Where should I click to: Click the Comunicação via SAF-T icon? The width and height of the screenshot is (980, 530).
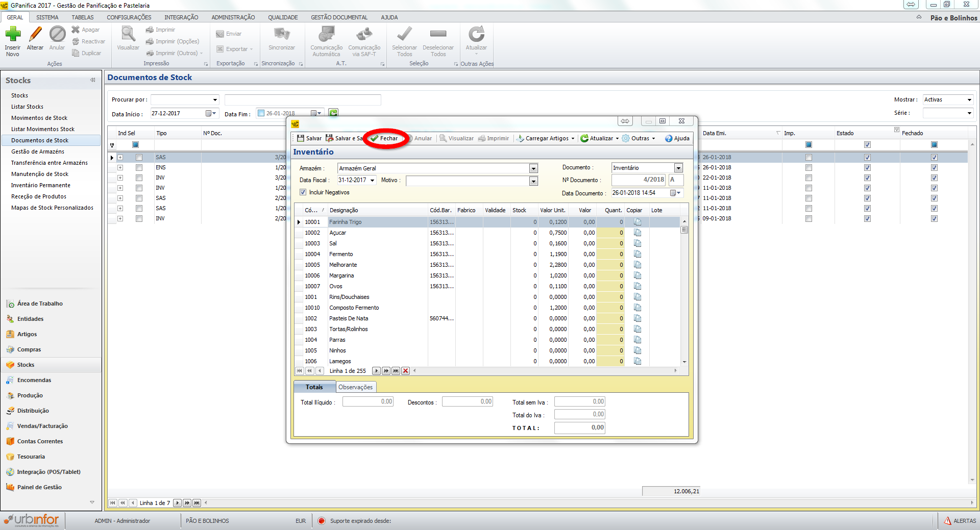point(364,35)
